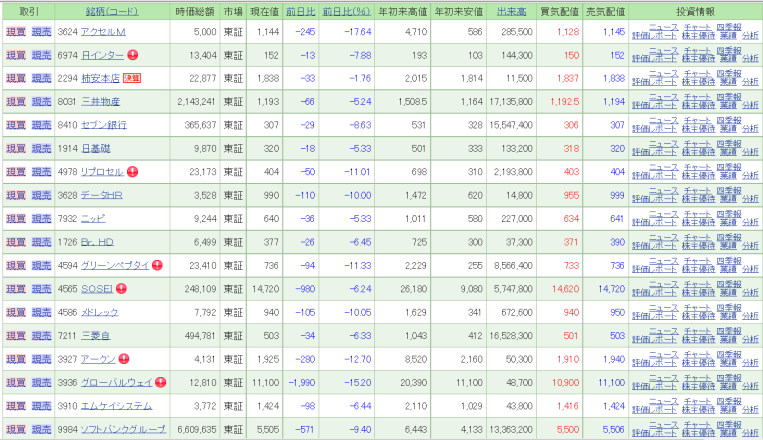Click 現売 for 三菱自
Screen dimensions: 763x440
coord(41,336)
